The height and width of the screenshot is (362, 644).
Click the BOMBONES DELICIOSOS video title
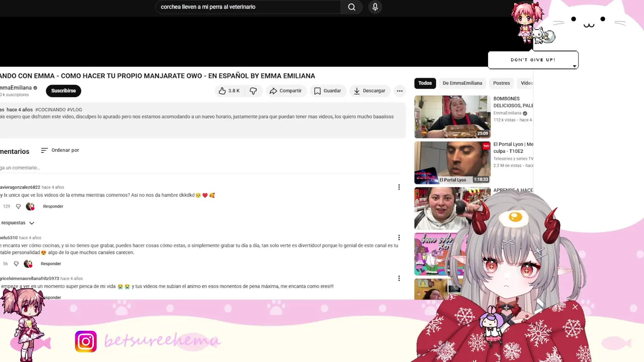(x=513, y=102)
